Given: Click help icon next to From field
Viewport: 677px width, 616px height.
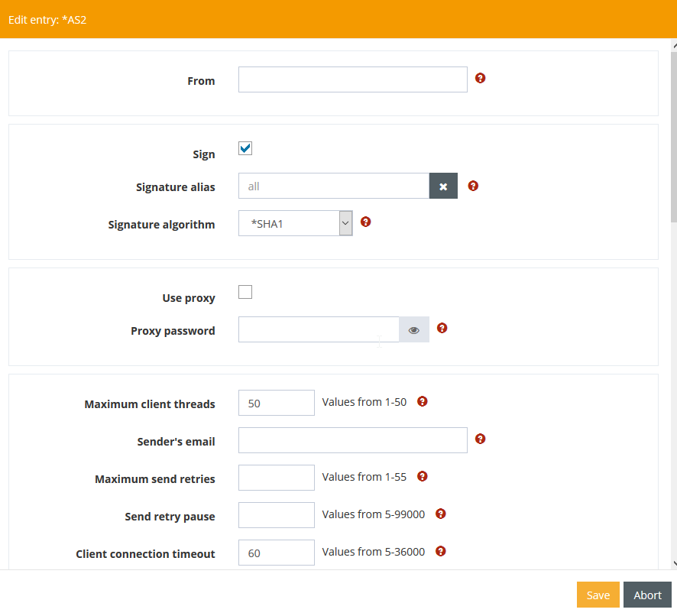Looking at the screenshot, I should pos(480,78).
